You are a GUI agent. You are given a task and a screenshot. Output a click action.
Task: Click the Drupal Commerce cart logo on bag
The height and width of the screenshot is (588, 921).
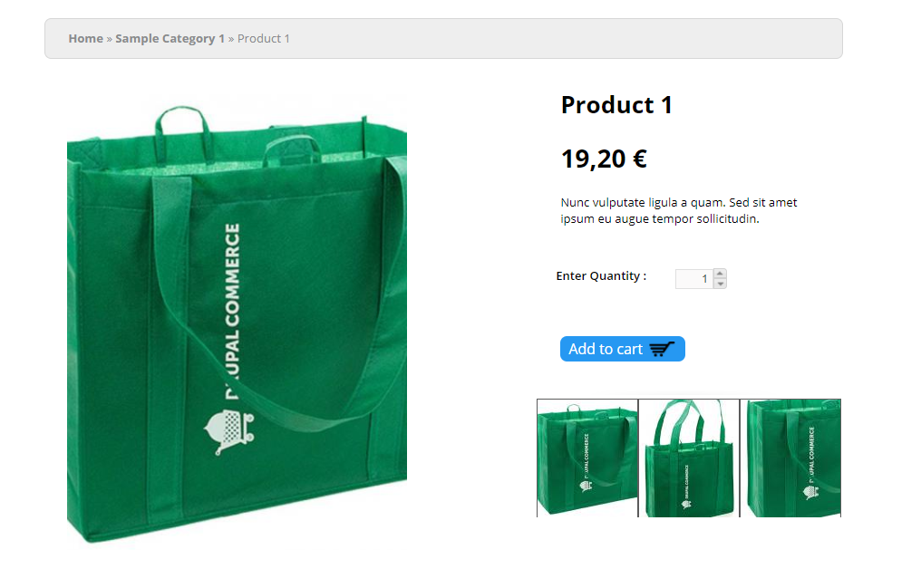[229, 431]
